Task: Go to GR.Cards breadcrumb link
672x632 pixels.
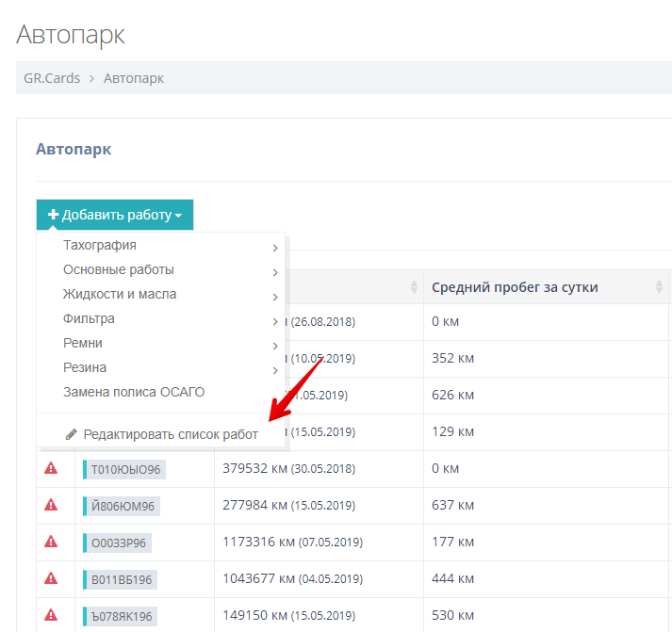Action: tap(52, 78)
